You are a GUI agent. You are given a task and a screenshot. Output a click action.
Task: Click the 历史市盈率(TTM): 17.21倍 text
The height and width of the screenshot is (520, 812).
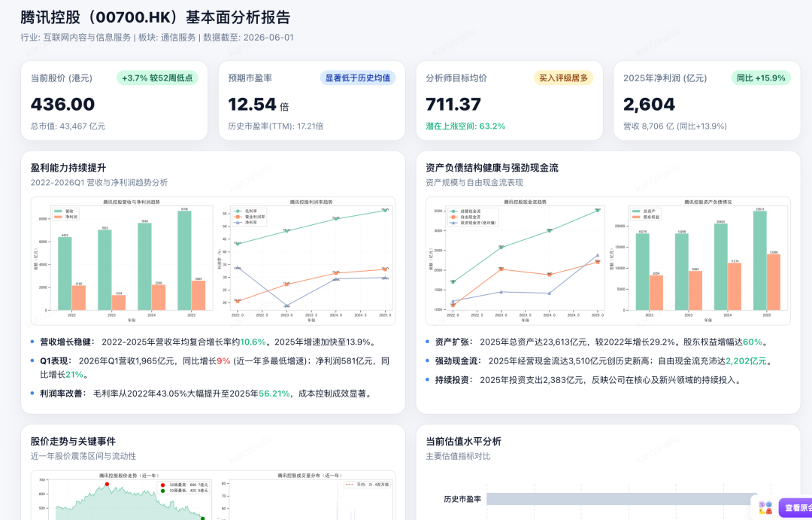click(276, 126)
